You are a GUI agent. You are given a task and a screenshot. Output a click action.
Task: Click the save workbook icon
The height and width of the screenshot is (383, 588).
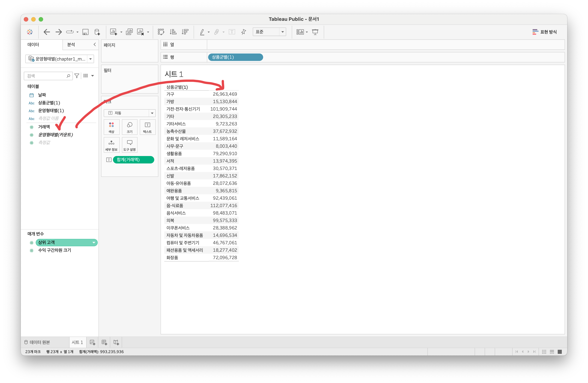point(85,32)
